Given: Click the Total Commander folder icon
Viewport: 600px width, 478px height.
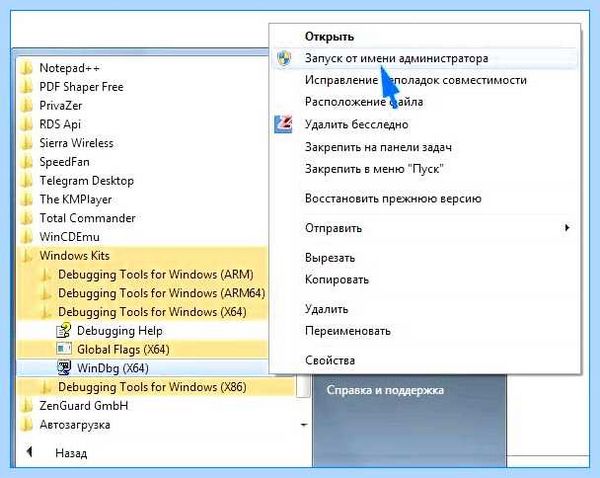Looking at the screenshot, I should click(x=26, y=218).
